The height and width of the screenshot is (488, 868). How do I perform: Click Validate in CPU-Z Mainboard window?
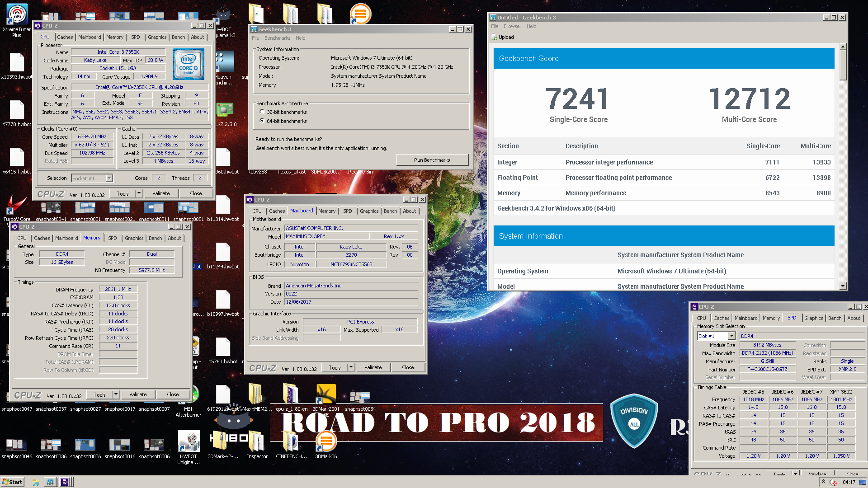373,367
